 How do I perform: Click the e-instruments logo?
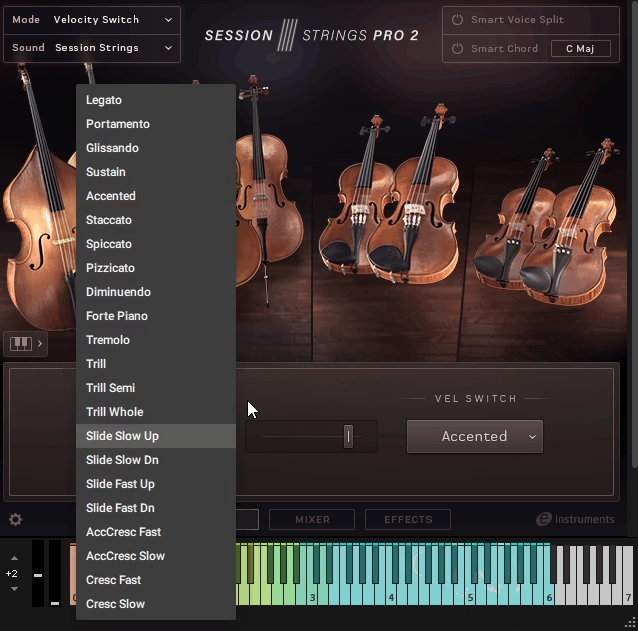click(575, 519)
